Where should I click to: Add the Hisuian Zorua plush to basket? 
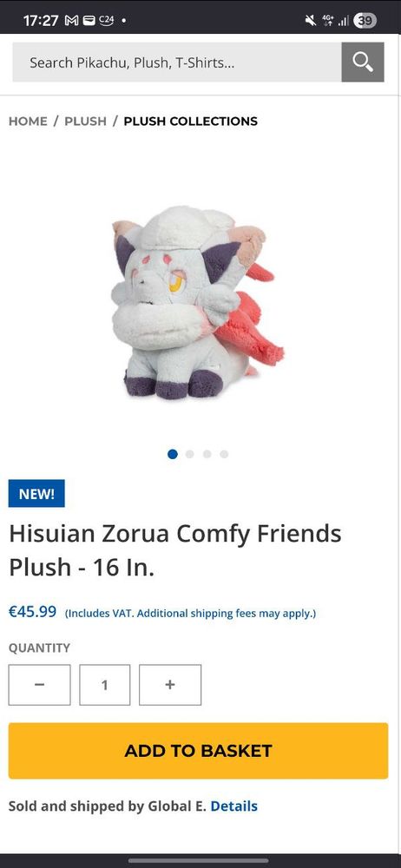[198, 751]
